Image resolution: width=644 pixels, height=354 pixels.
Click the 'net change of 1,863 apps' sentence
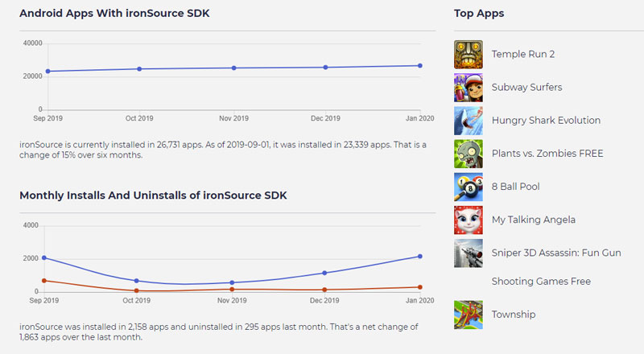click(219, 331)
